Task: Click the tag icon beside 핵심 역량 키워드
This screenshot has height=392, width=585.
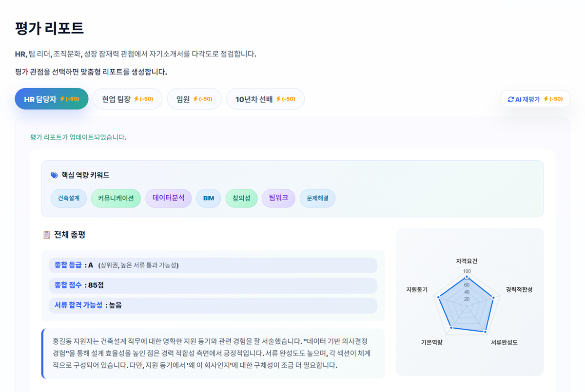Action: (54, 175)
